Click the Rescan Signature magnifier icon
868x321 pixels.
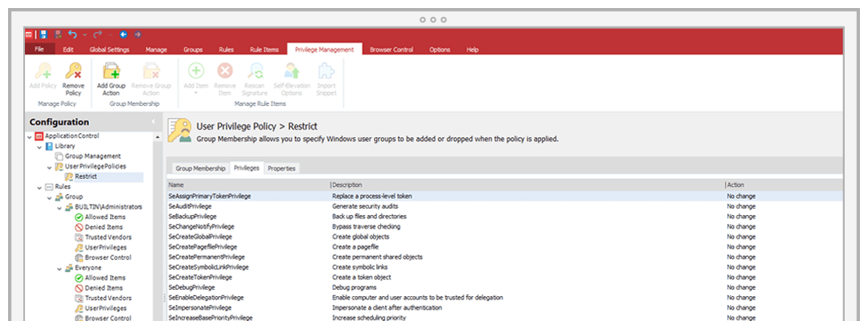point(256,71)
